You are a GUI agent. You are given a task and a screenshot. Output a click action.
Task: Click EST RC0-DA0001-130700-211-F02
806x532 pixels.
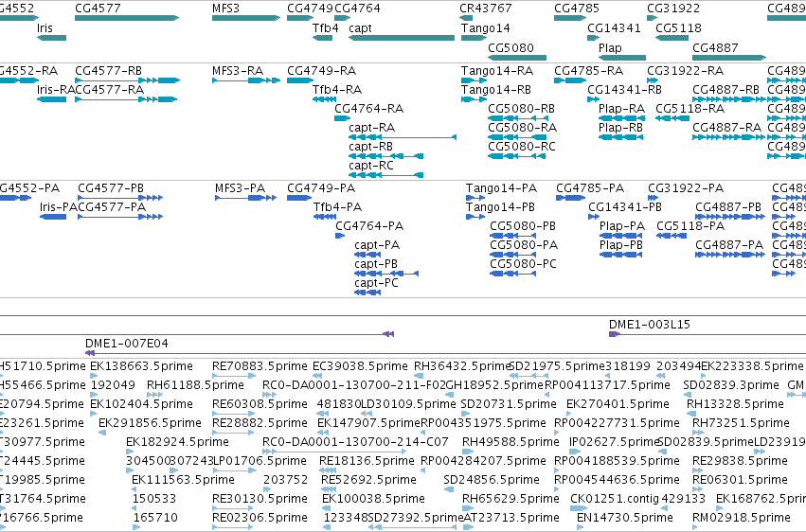(353, 385)
